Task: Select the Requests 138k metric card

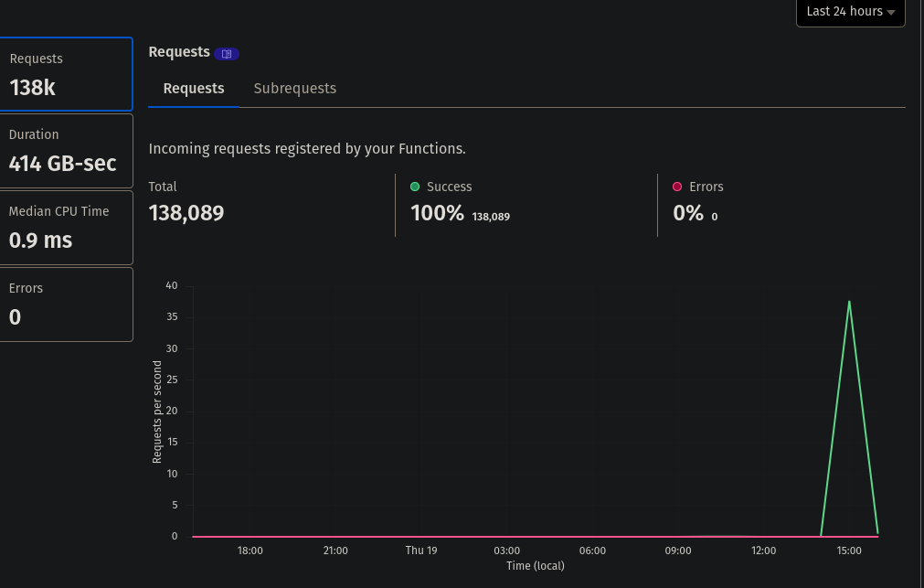Action: tap(66, 74)
